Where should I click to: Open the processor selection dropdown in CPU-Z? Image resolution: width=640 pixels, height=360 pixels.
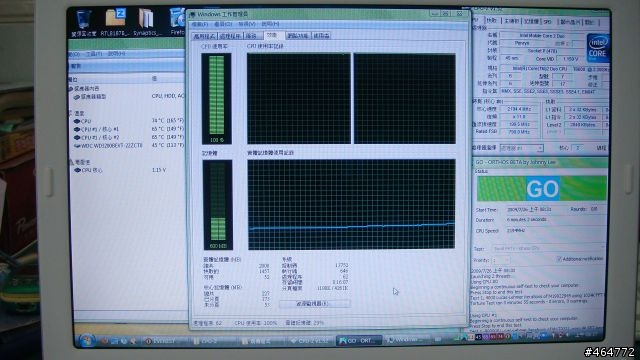click(x=522, y=148)
